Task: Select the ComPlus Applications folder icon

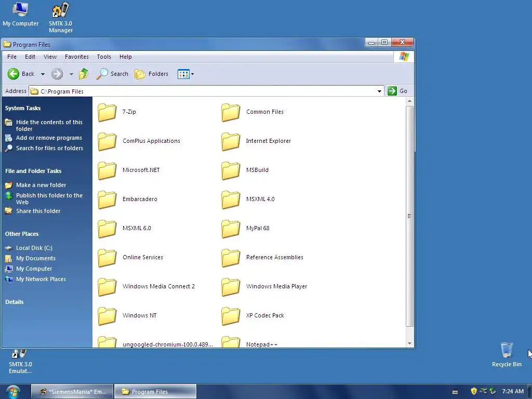Action: (x=107, y=141)
